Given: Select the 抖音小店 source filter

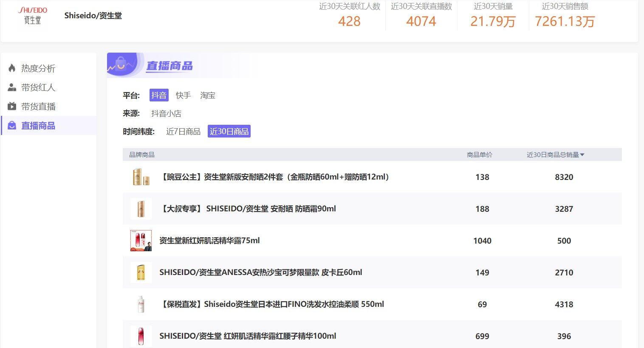Looking at the screenshot, I should point(166,114).
